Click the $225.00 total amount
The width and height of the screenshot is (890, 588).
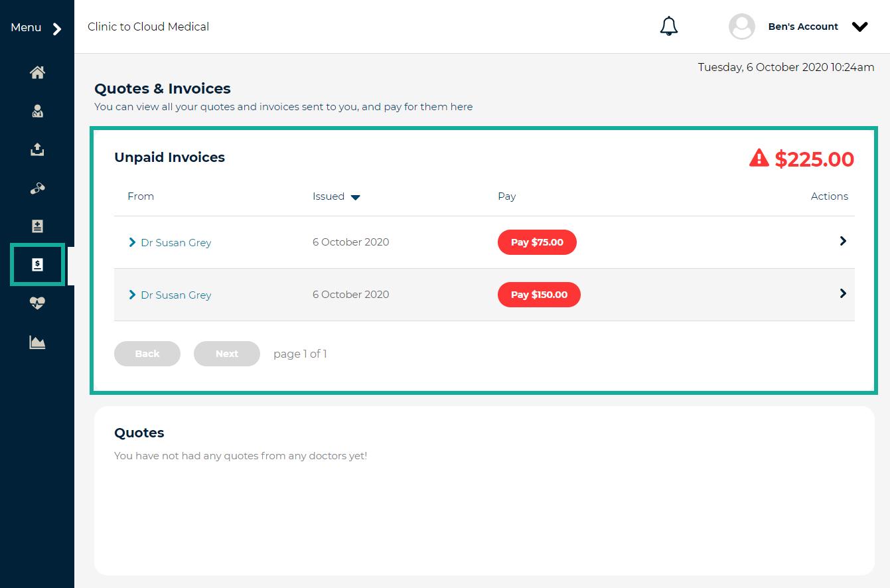[814, 159]
